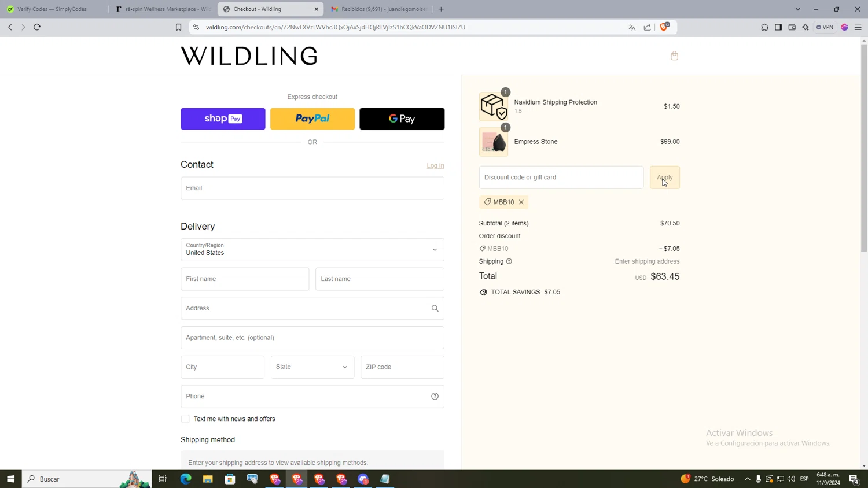Click the discount code or gift card field
The image size is (868, 488).
pyautogui.click(x=561, y=178)
